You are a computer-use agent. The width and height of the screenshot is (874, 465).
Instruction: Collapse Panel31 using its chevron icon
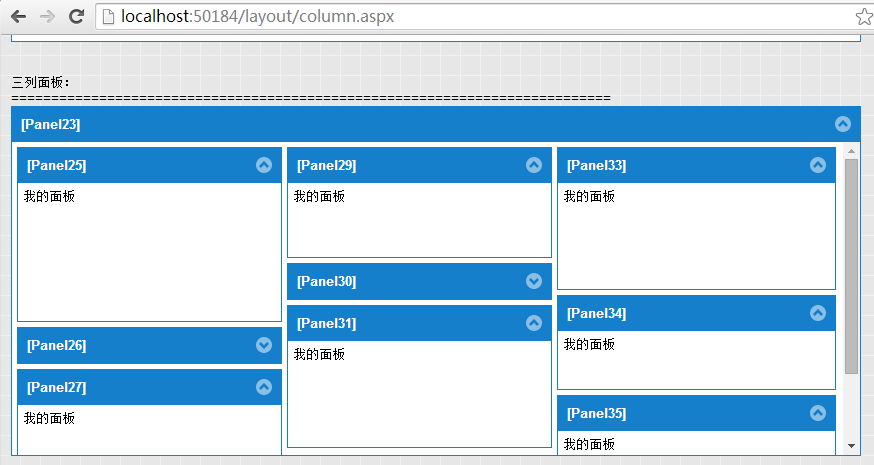click(x=534, y=323)
